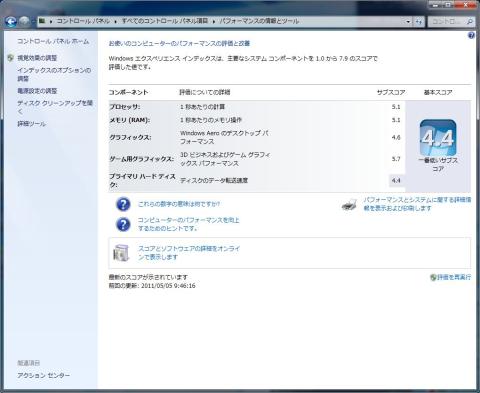Click the サブスコア column header
480x393 pixels.
[x=391, y=92]
